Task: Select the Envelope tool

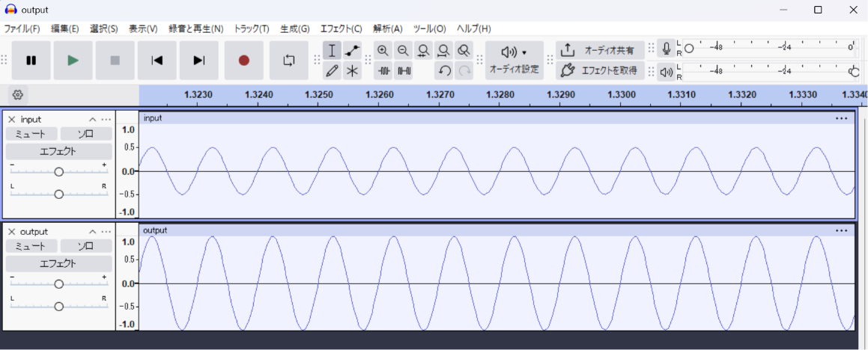Action: tap(352, 51)
